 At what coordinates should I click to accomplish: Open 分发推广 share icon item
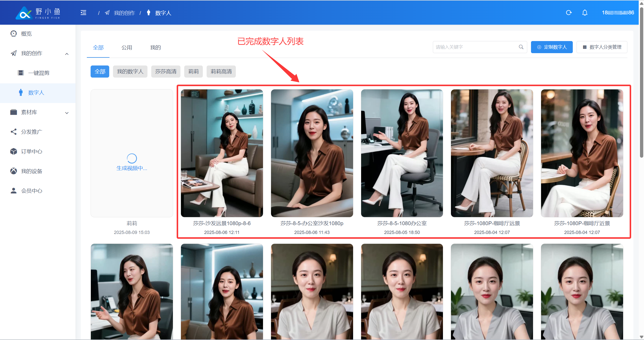pos(14,132)
